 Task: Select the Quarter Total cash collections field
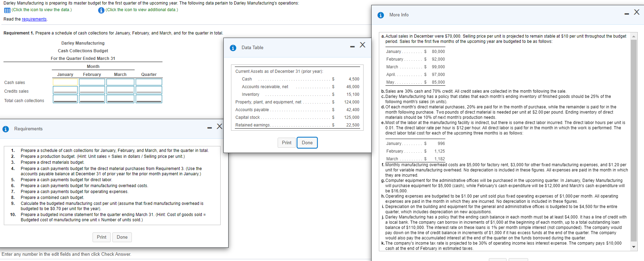[149, 99]
